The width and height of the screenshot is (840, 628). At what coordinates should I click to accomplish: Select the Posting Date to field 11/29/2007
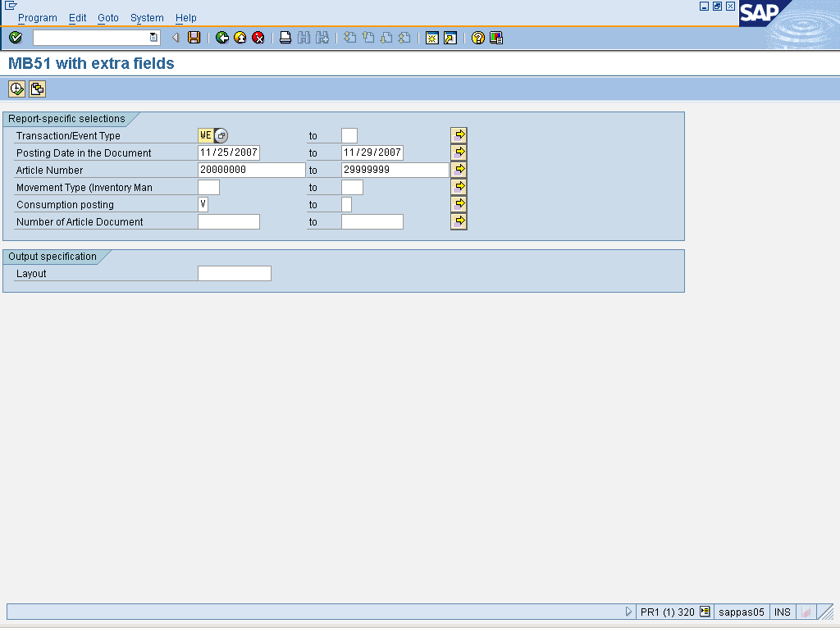372,153
